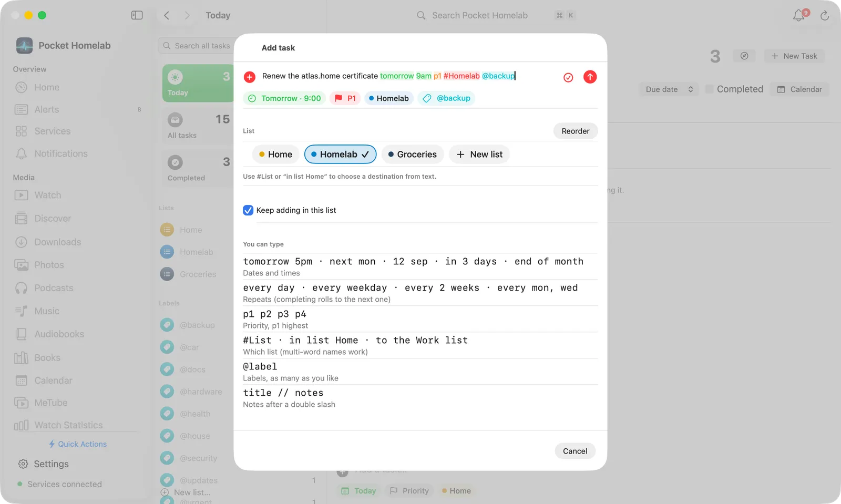Viewport: 841px width, 504px height.
Task: Toggle Keep adding in this list checkbox
Action: (x=248, y=210)
